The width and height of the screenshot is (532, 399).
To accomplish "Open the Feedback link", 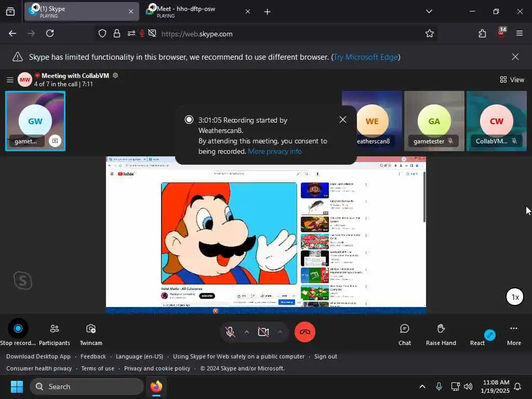I will (93, 356).
